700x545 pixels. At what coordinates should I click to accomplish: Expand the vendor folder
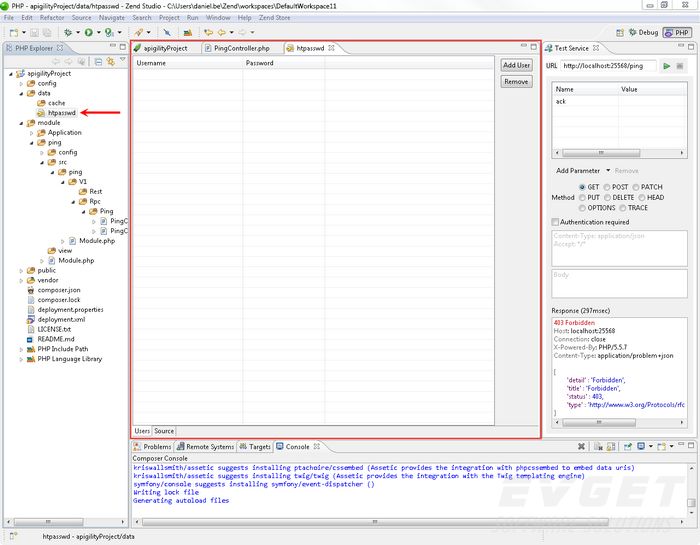tap(21, 280)
